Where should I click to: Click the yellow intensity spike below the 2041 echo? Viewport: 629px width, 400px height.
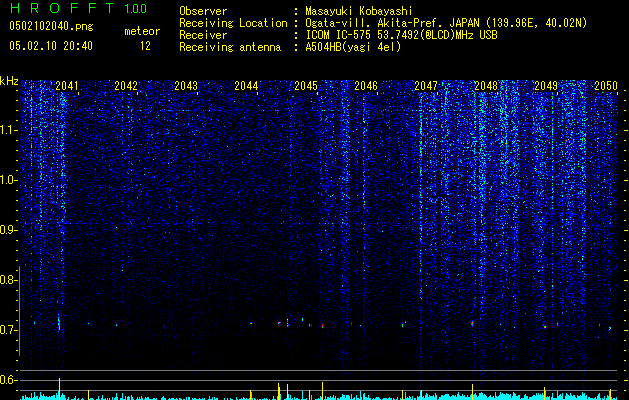pos(59,388)
